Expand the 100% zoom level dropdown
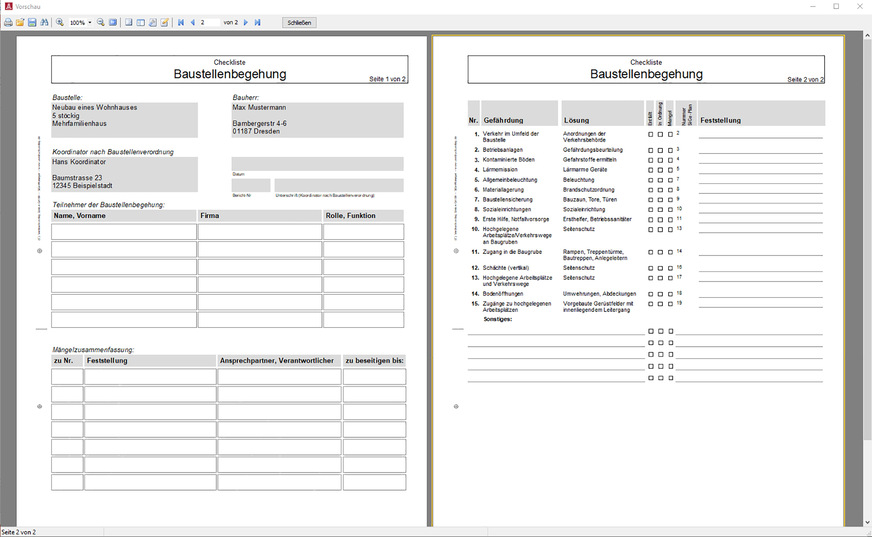Screen dimensions: 872x537 (89, 22)
